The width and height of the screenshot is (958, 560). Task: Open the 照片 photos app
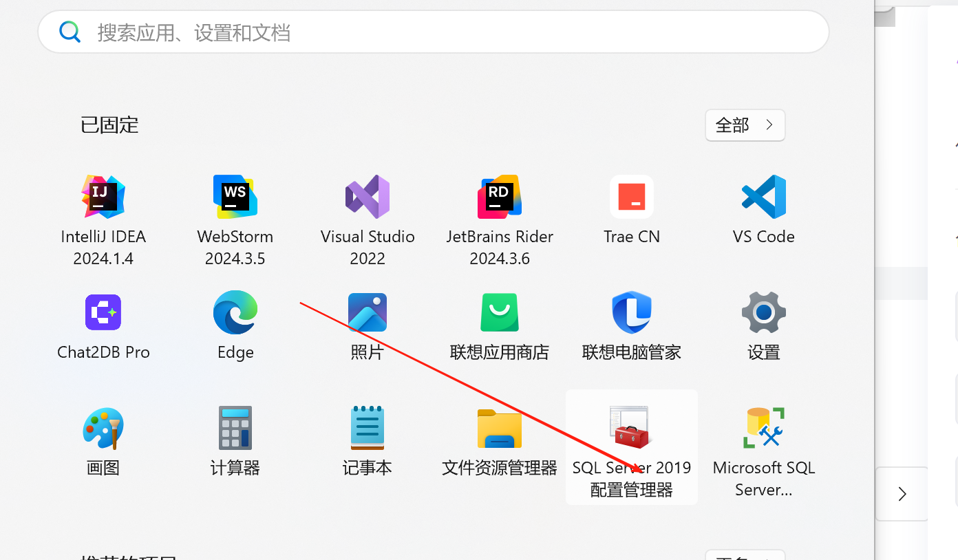368,326
